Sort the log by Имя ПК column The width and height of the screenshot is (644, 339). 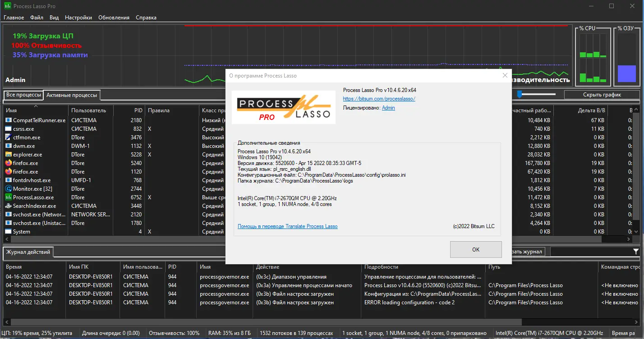(x=93, y=267)
